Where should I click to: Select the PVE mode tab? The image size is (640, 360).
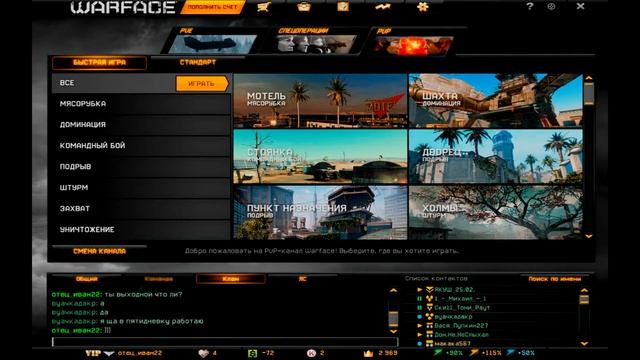pos(212,42)
